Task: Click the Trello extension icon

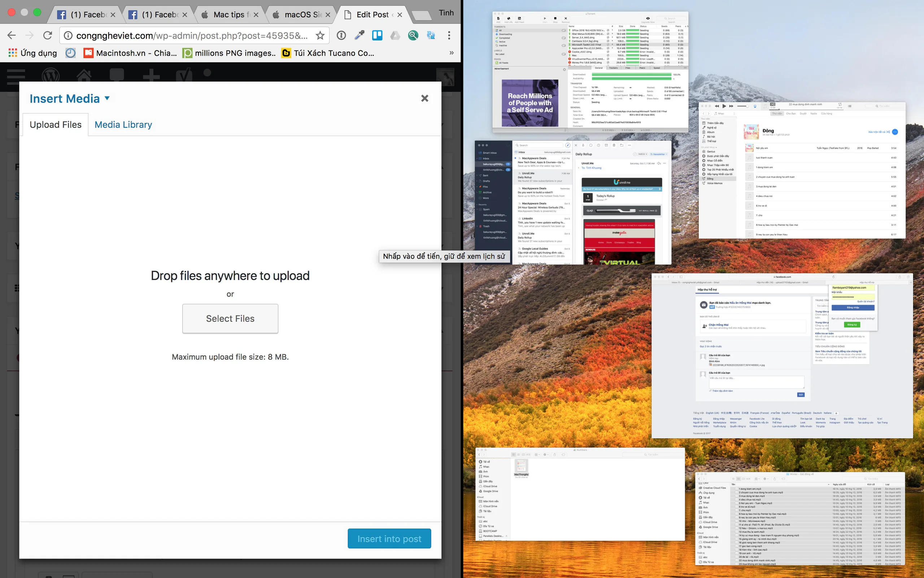Action: (377, 35)
